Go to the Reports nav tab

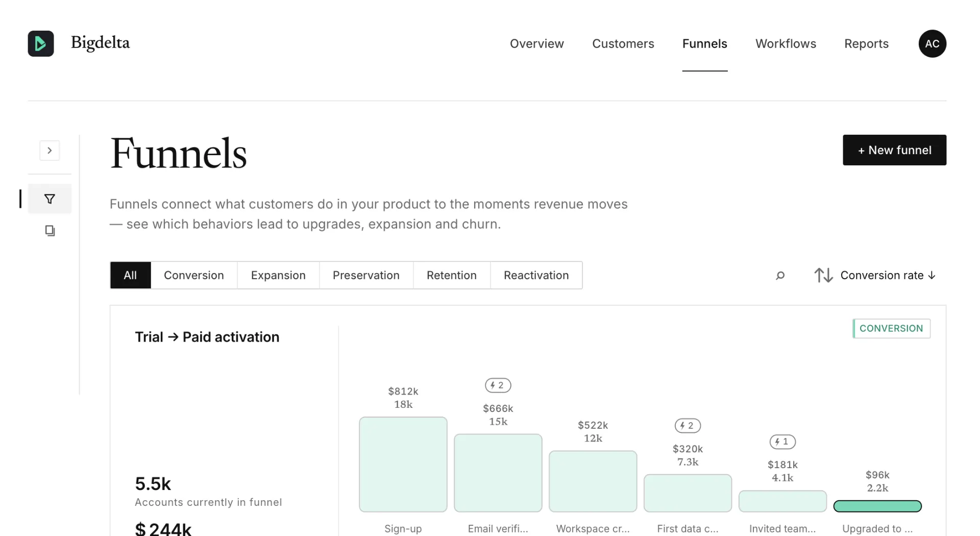click(x=866, y=44)
